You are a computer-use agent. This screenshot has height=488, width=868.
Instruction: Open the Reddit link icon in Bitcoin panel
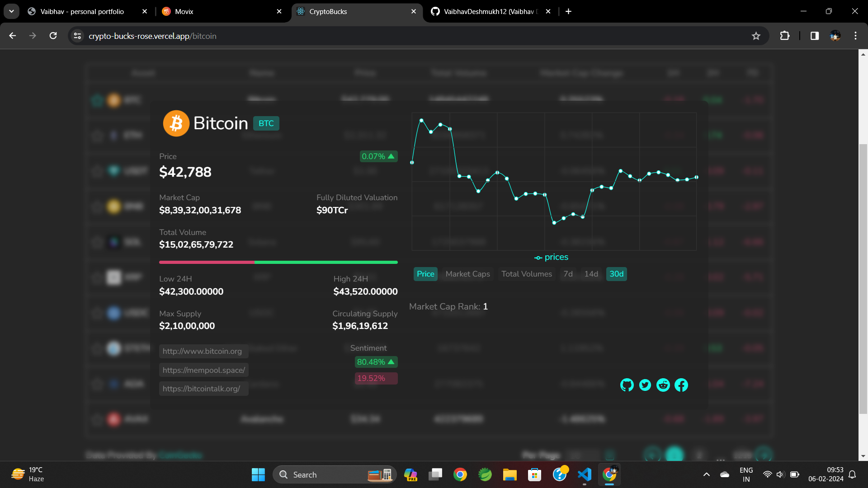[x=663, y=385]
